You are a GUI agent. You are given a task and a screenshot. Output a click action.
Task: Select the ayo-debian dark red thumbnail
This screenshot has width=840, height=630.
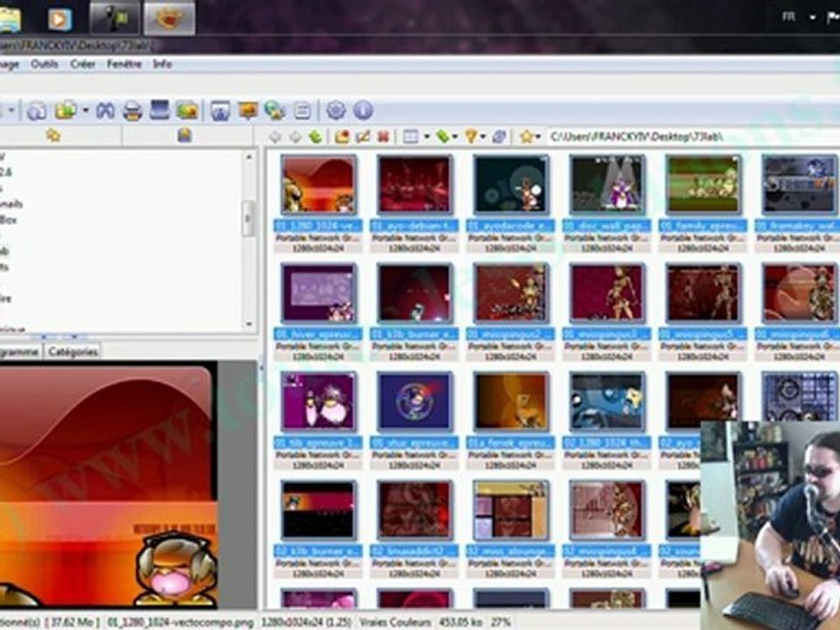pyautogui.click(x=415, y=185)
